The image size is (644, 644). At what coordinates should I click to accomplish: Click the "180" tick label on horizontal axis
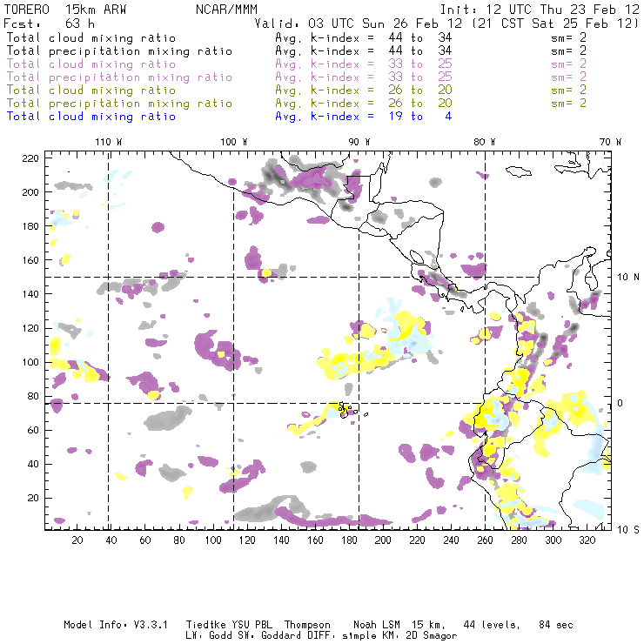tap(349, 540)
